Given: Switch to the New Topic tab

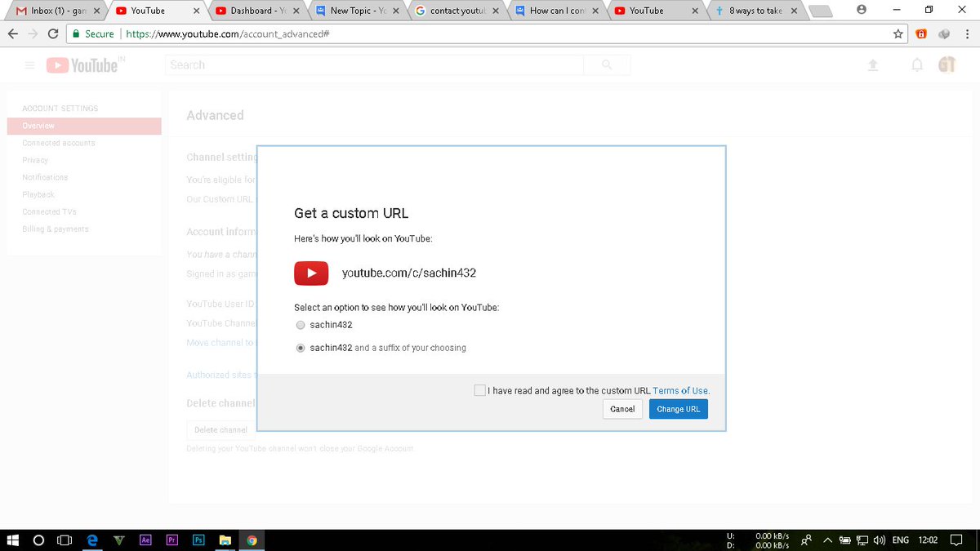Looking at the screenshot, I should [358, 11].
